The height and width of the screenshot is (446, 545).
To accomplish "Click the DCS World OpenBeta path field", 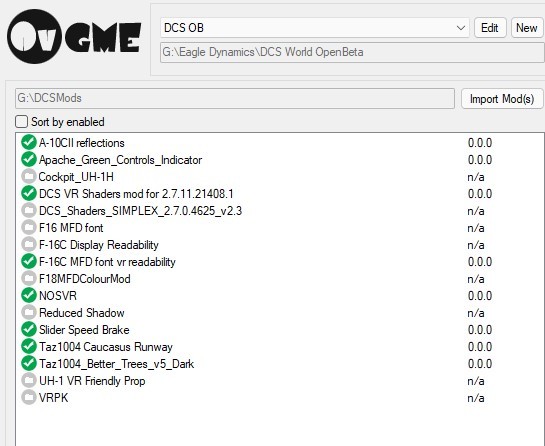I will coord(352,52).
